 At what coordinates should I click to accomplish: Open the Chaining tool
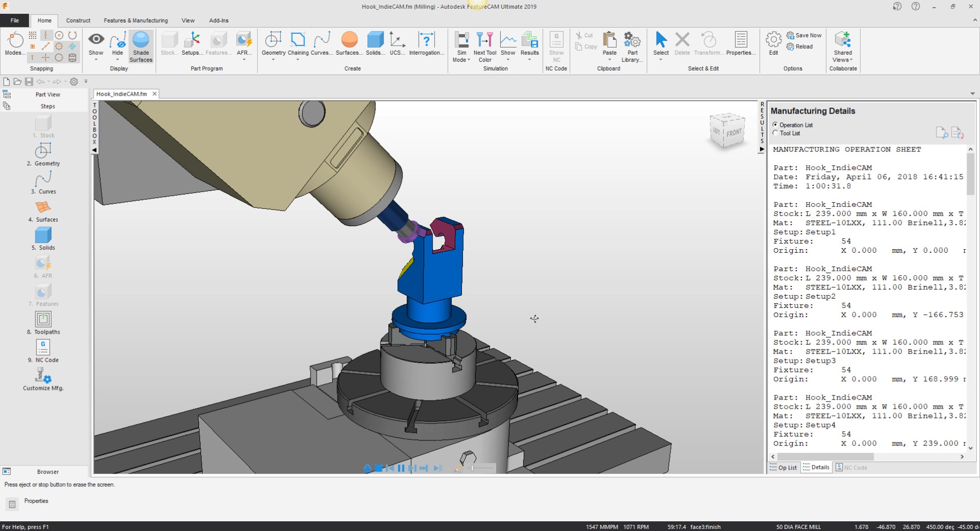[298, 43]
